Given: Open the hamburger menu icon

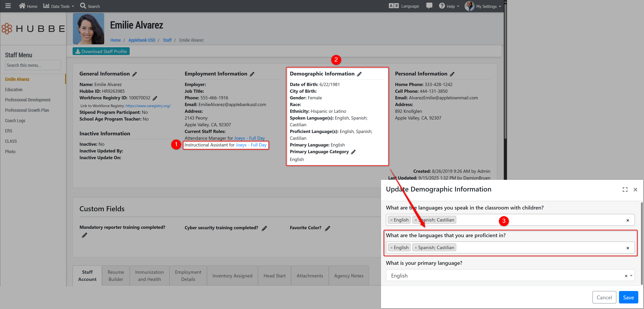Looking at the screenshot, I should [x=8, y=6].
